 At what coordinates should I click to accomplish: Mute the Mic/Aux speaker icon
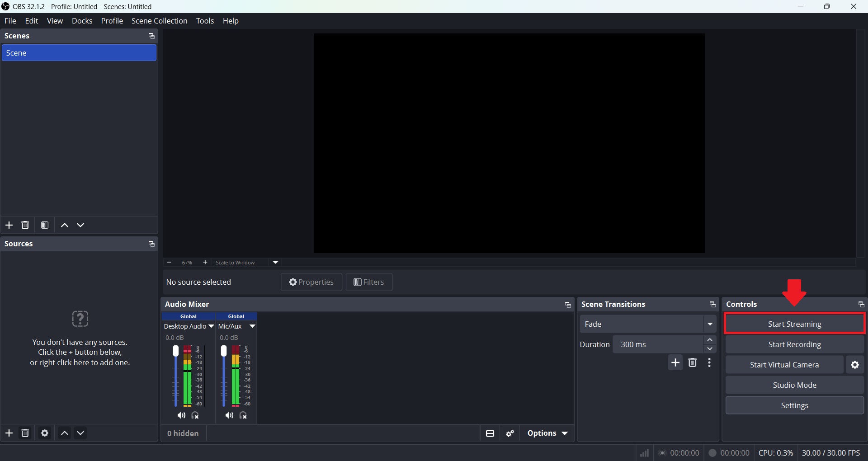(x=229, y=415)
